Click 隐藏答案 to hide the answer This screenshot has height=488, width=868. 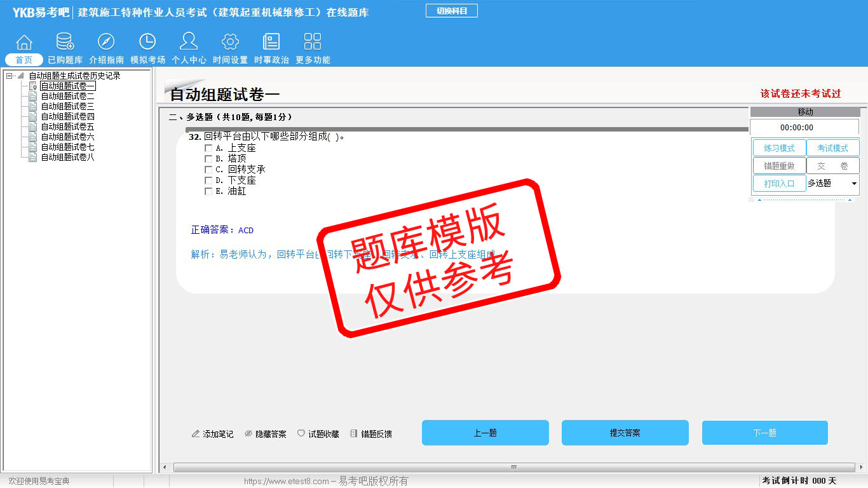click(266, 434)
